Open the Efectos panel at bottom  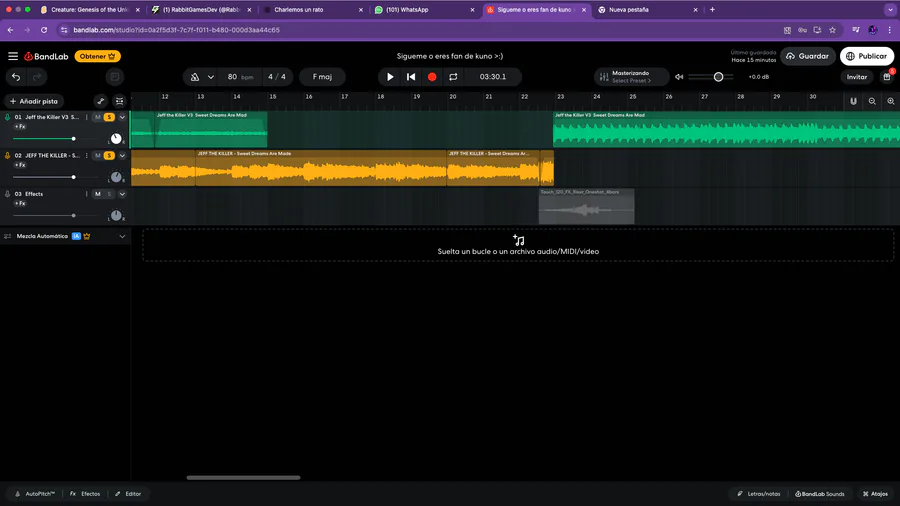coord(86,493)
